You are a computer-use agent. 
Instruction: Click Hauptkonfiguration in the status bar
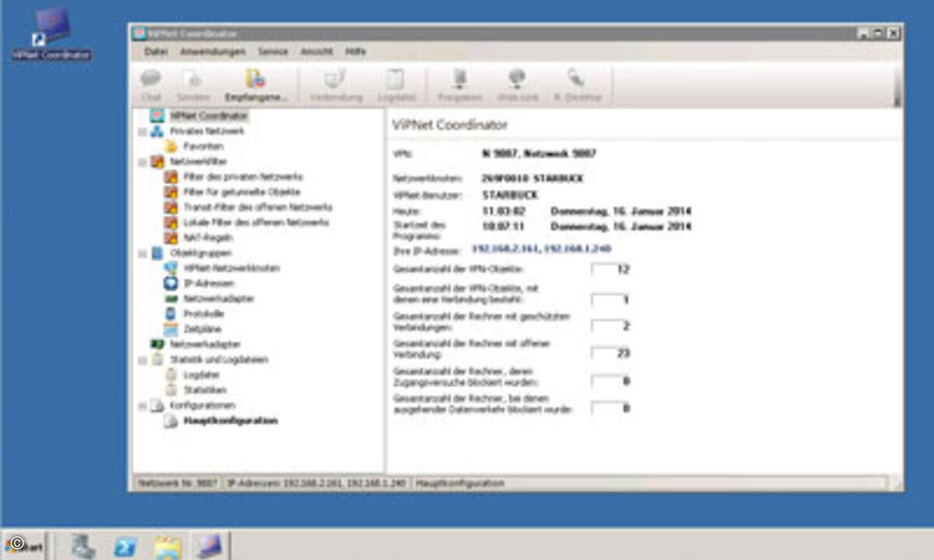click(x=460, y=483)
